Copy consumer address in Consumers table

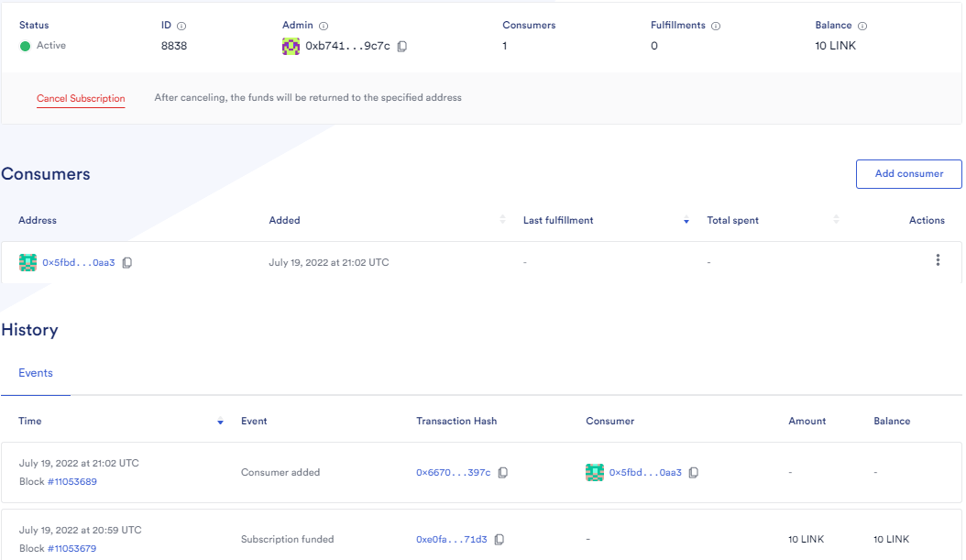click(126, 263)
